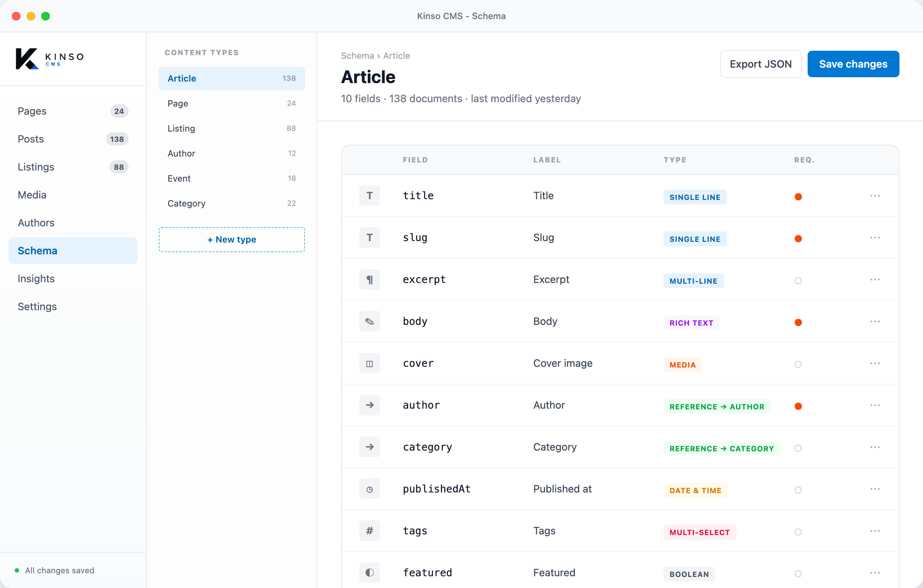Open Settings in the sidebar
The width and height of the screenshot is (923, 588).
pyautogui.click(x=73, y=306)
